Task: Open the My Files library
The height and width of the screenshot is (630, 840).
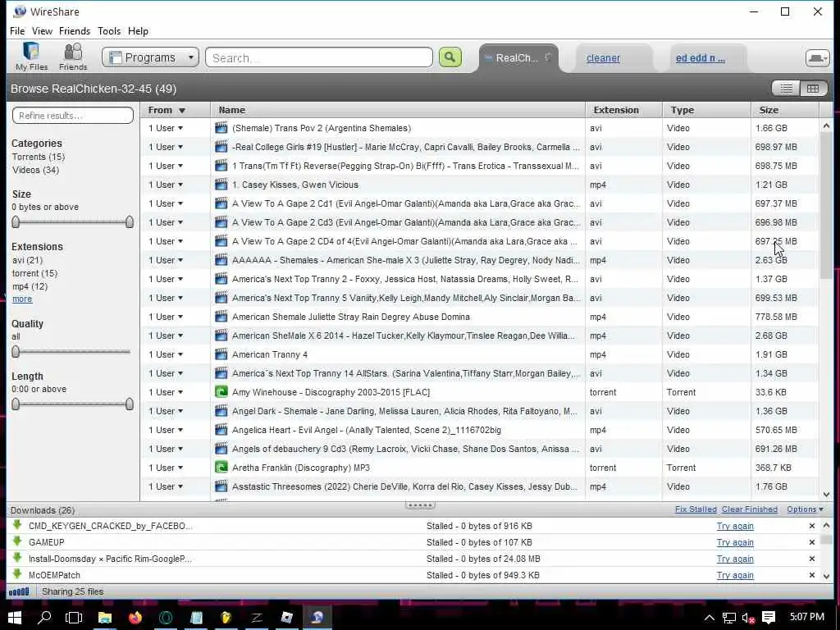Action: tap(31, 57)
